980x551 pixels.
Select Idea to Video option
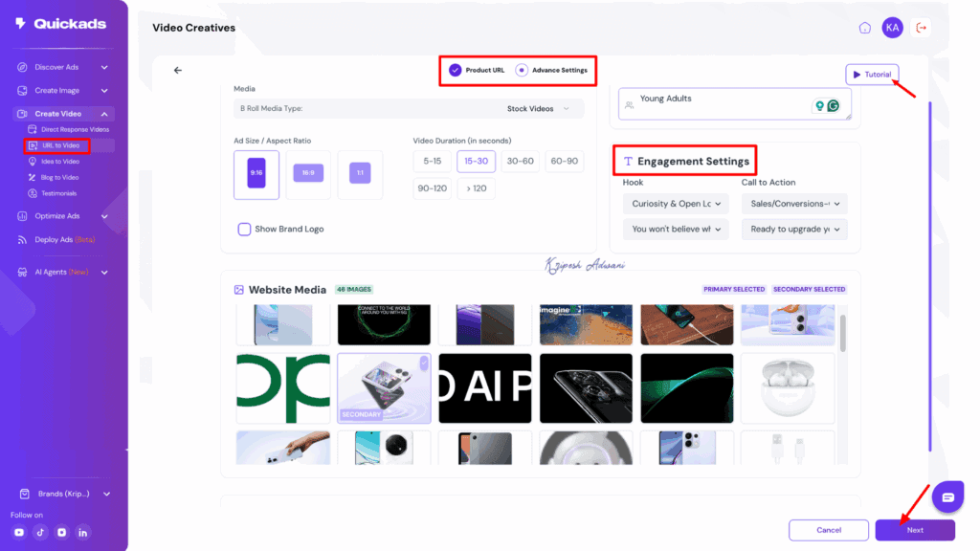(x=59, y=161)
